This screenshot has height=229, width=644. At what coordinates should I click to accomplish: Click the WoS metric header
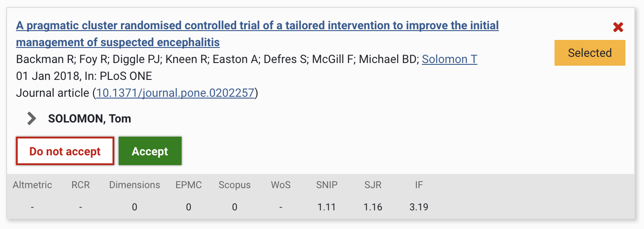coord(281,185)
